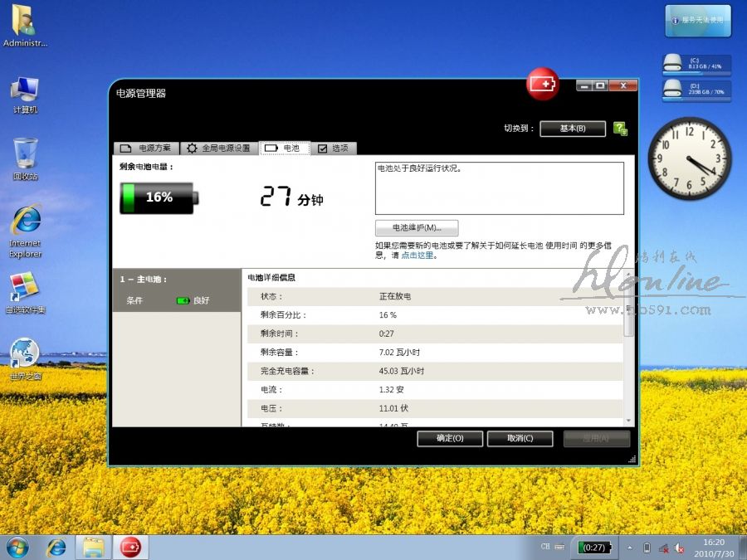Select the 选项 tab
This screenshot has width=747, height=560.
[333, 149]
